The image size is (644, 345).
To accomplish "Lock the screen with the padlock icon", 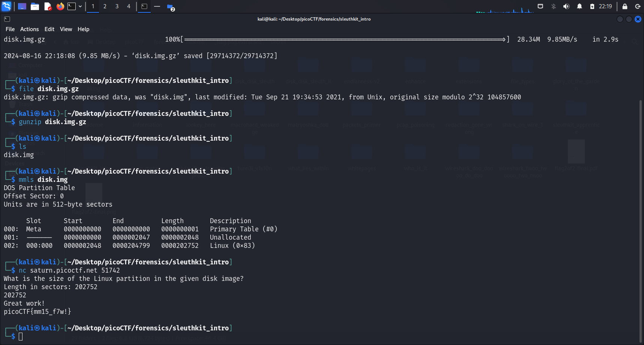I will 625,6.
